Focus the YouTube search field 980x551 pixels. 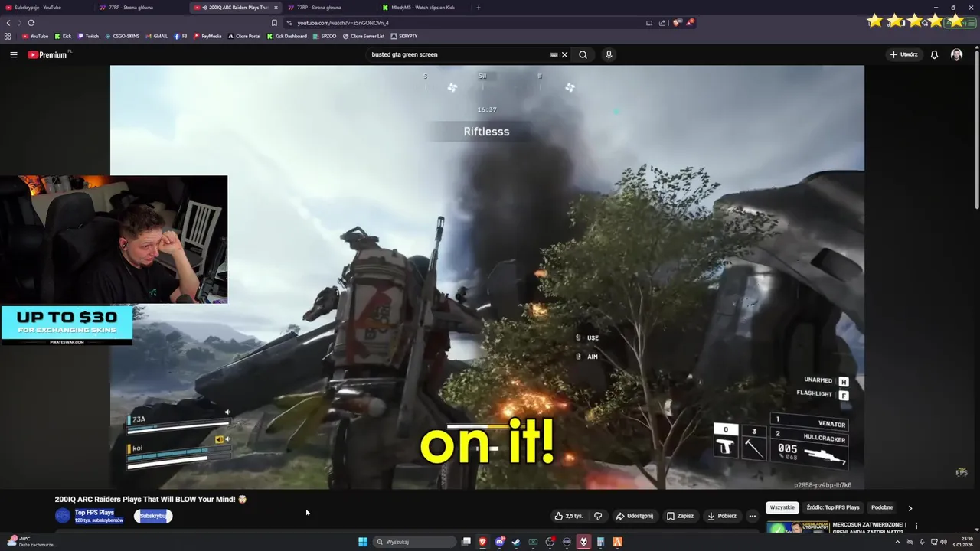458,54
